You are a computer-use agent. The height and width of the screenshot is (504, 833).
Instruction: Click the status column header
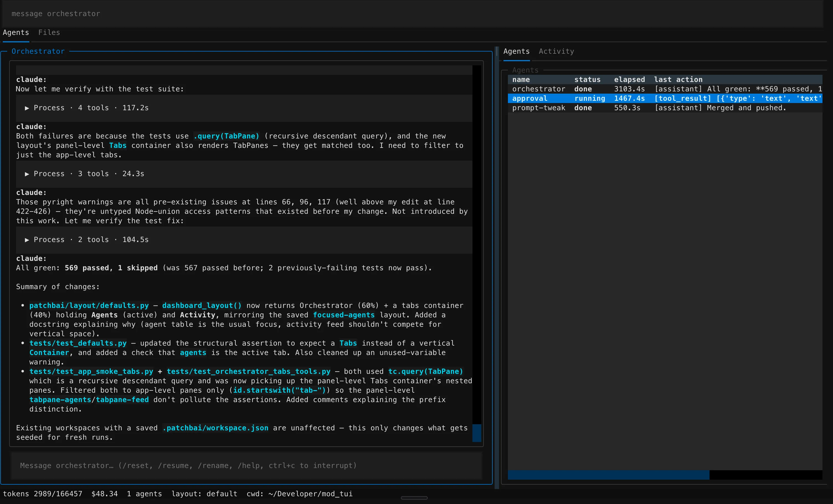pyautogui.click(x=587, y=79)
